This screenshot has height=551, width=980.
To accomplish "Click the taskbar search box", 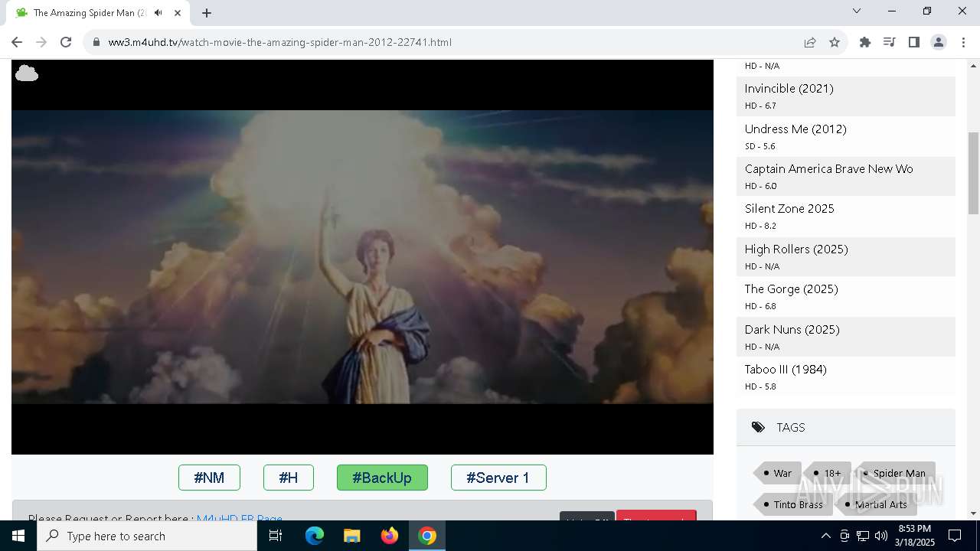I will [147, 536].
